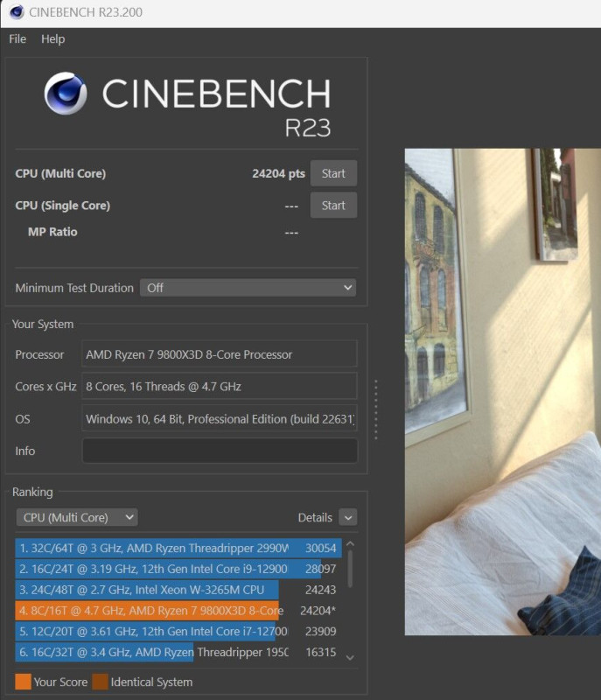Select the Ryzen 7 9800X3D ranking row
This screenshot has width=601, height=700.
click(178, 610)
